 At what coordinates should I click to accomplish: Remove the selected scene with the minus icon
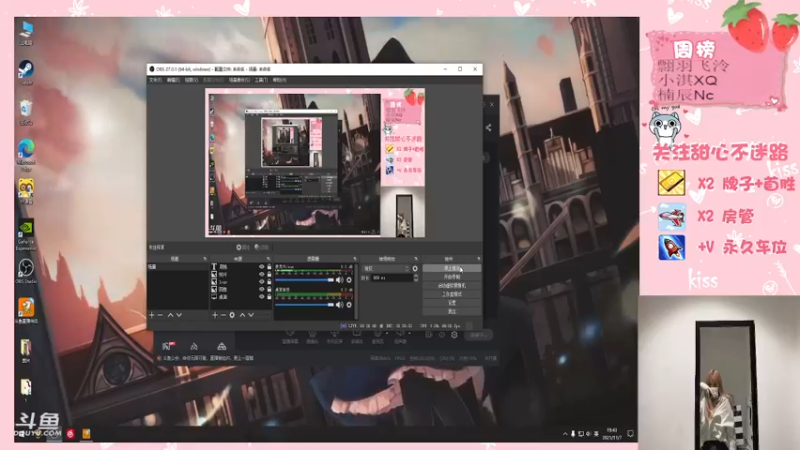[x=160, y=315]
